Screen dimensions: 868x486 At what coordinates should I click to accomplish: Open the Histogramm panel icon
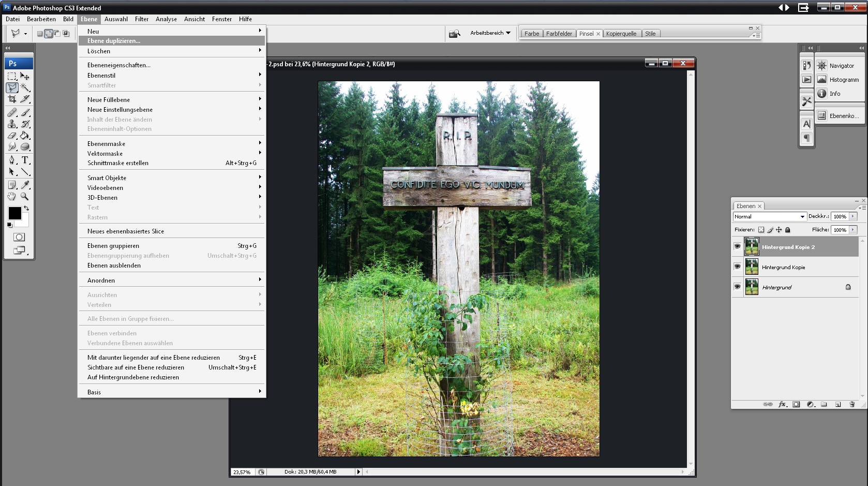tap(821, 80)
